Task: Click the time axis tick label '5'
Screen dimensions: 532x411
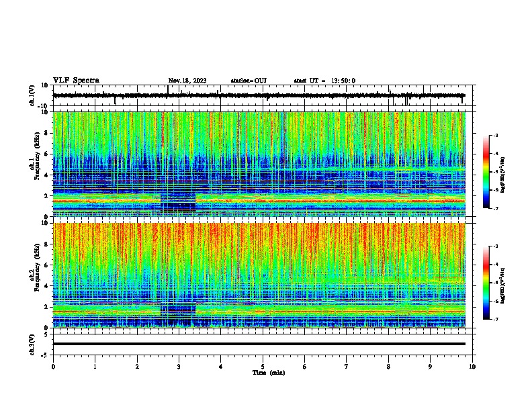Action: pyautogui.click(x=263, y=367)
